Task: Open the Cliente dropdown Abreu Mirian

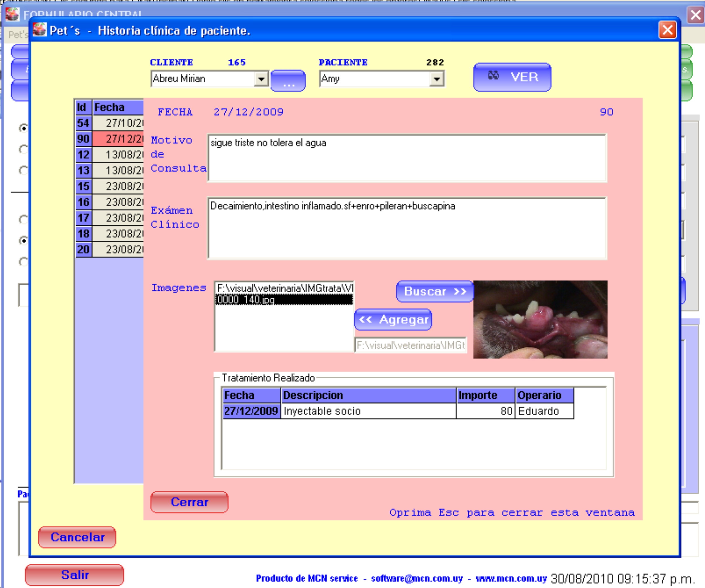Action: tap(261, 79)
